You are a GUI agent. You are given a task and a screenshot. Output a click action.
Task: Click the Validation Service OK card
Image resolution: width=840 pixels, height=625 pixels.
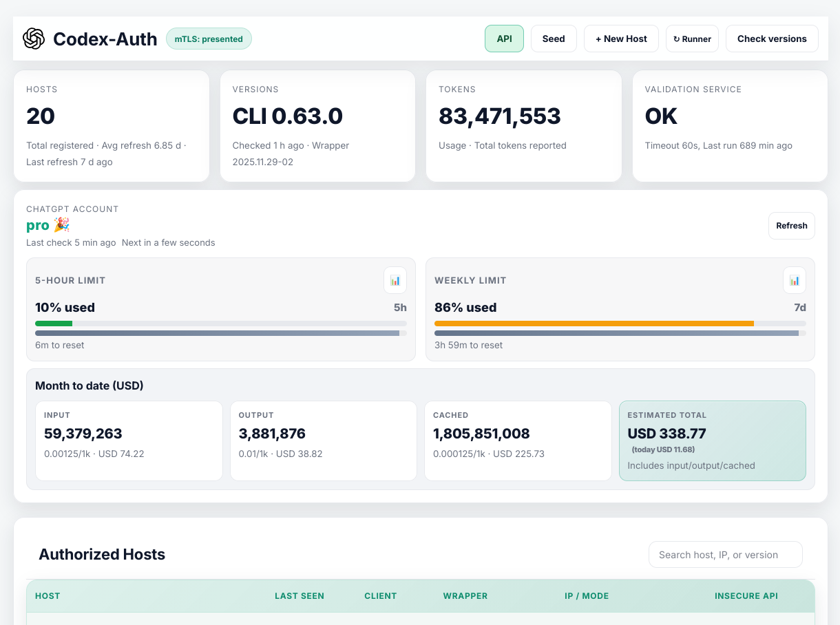729,126
